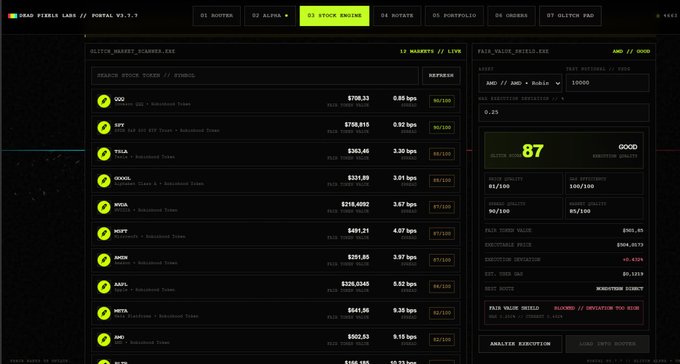
Task: Click the SPY 90/100 score badge
Action: click(x=442, y=128)
